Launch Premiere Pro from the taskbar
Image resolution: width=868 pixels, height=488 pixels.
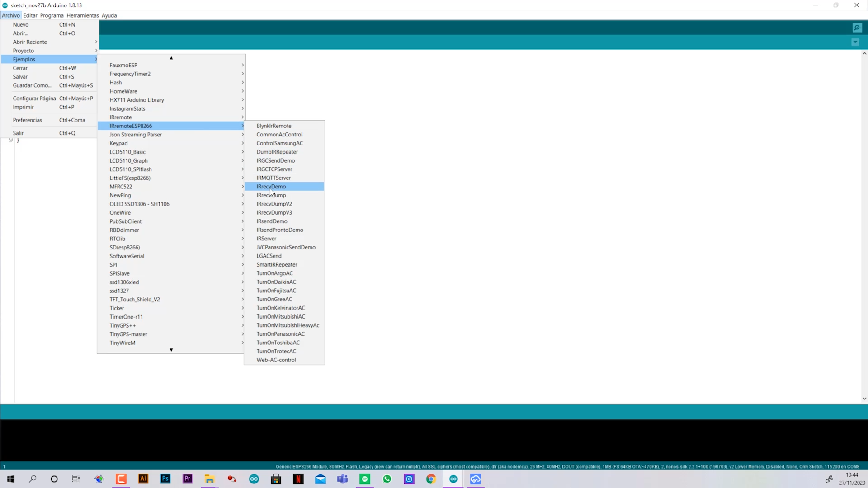click(188, 479)
